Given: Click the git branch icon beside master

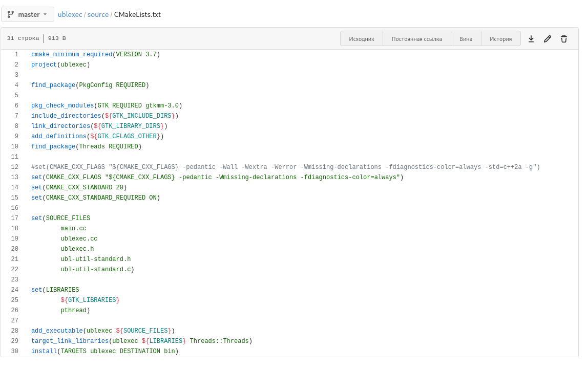Looking at the screenshot, I should [x=11, y=14].
